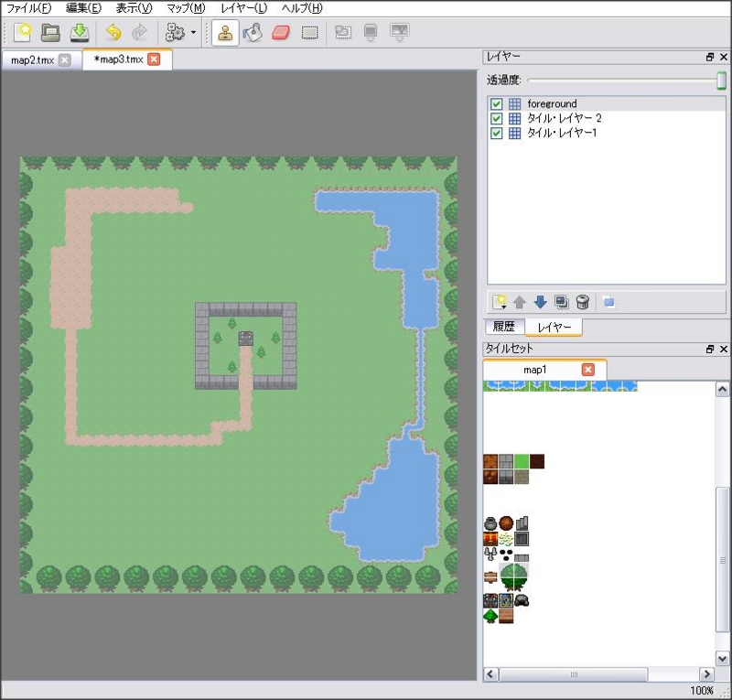Delete layer using trash can icon

click(583, 302)
